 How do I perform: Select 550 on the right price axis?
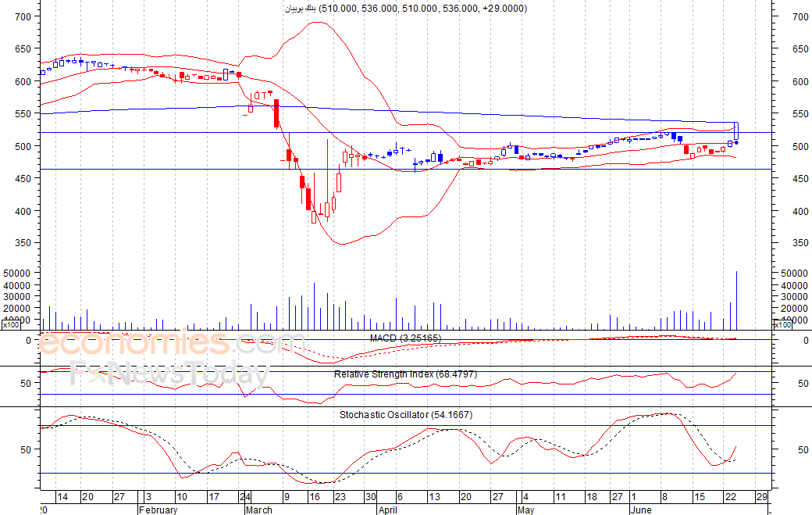pyautogui.click(x=800, y=113)
